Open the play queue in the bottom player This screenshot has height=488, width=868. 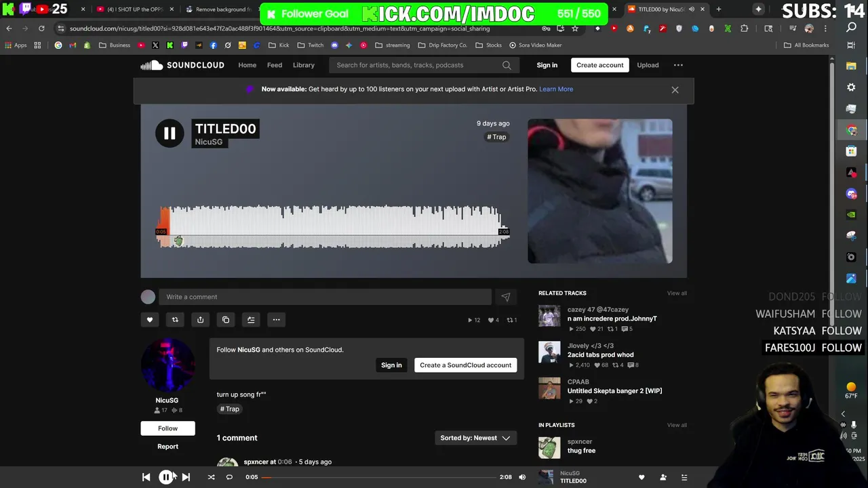click(684, 477)
